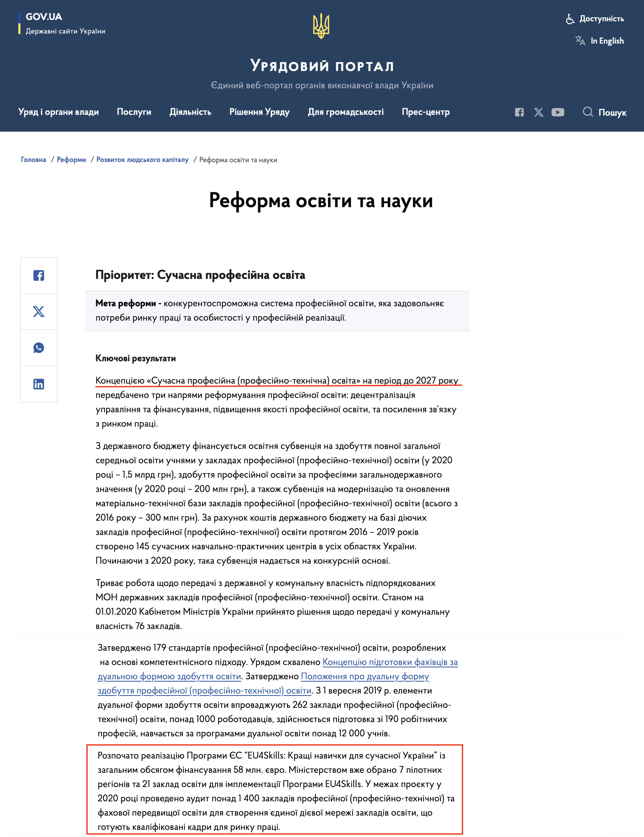Select the Для громадськості menu item
This screenshot has height=837, width=644.
tap(346, 112)
